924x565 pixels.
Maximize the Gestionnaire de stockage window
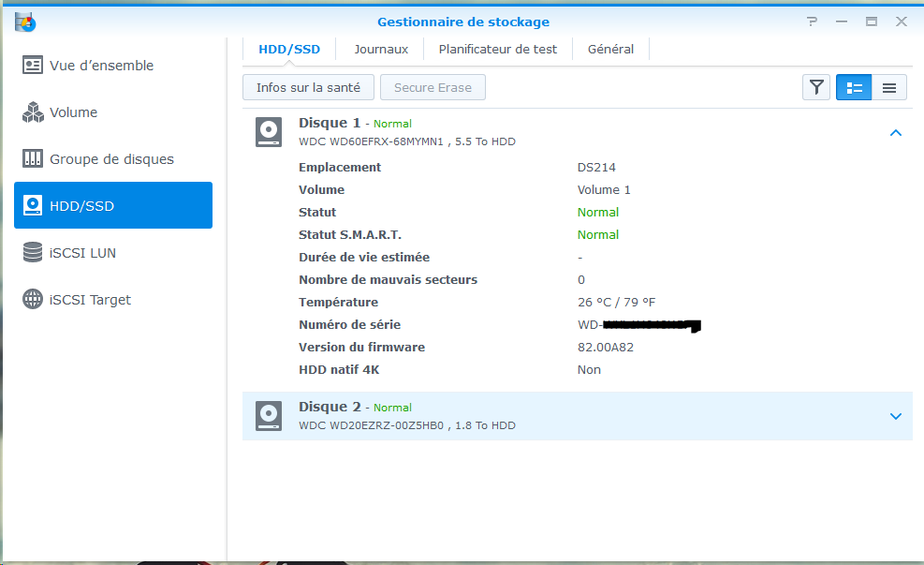click(x=872, y=22)
